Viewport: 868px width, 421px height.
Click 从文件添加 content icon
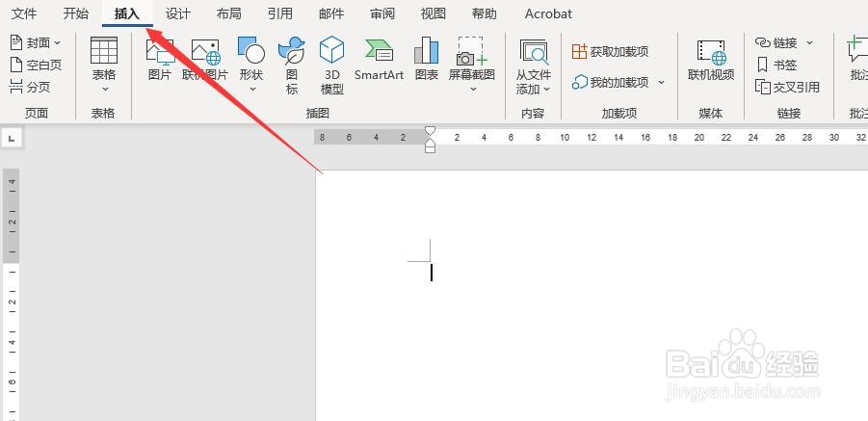(x=534, y=51)
